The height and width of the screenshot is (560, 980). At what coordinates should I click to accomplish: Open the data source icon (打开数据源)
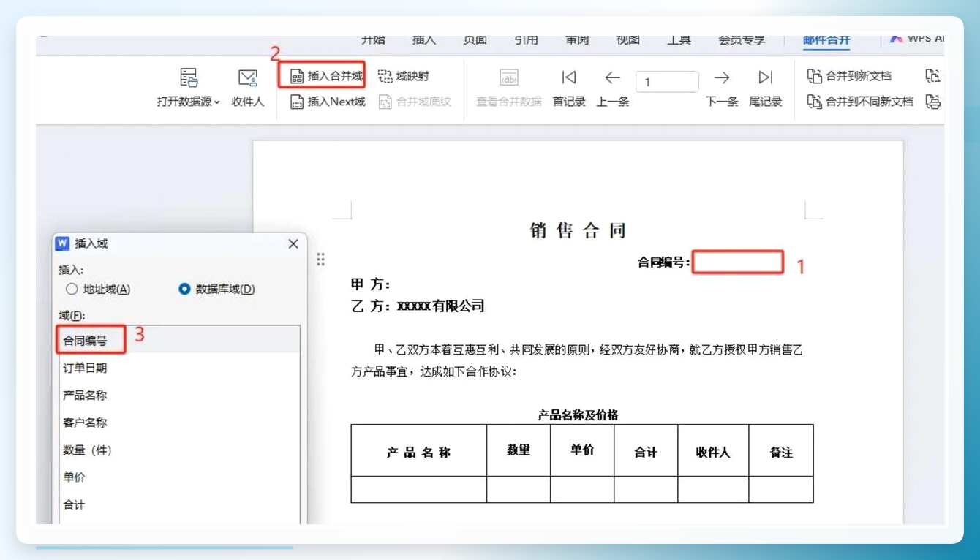pos(189,77)
